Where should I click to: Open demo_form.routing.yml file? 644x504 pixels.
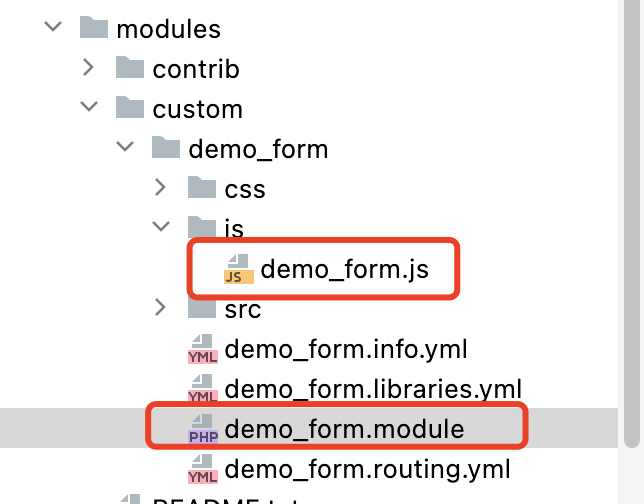pyautogui.click(x=368, y=470)
